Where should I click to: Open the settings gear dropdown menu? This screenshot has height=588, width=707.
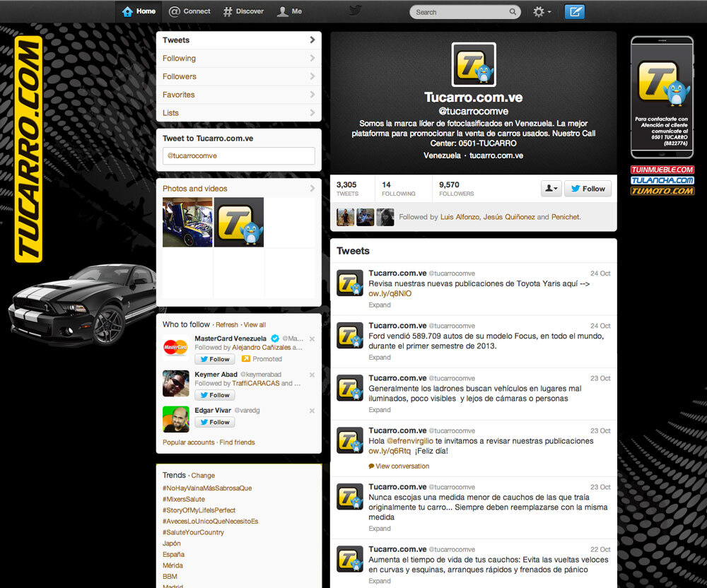coord(543,11)
